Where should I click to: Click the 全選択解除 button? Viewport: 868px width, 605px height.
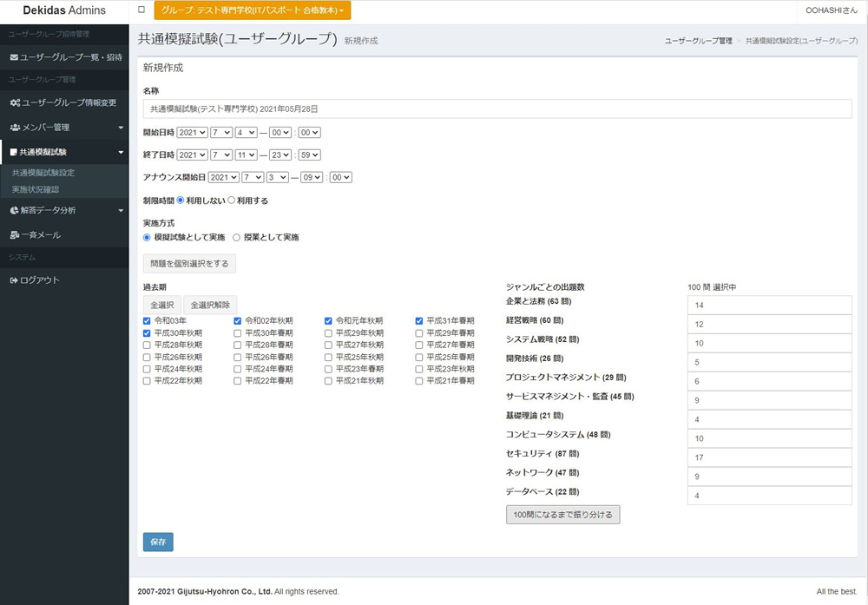tap(210, 305)
